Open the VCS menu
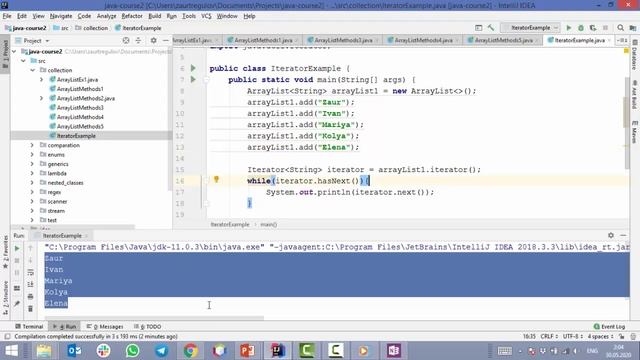 (206, 16)
